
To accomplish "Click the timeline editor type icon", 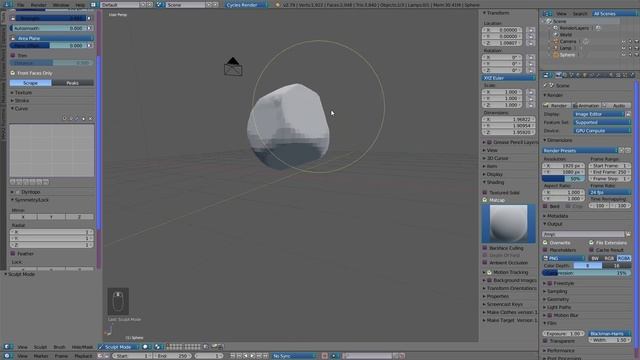I will (7, 356).
